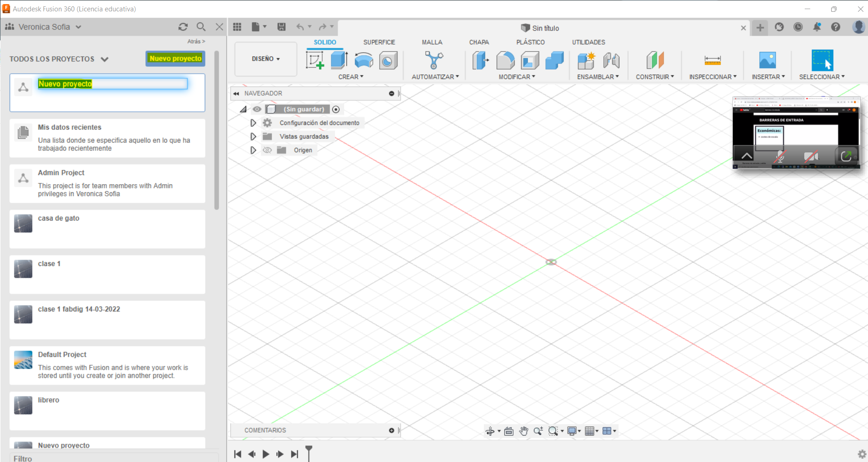Click the Nuevo proyecto button

pos(175,59)
